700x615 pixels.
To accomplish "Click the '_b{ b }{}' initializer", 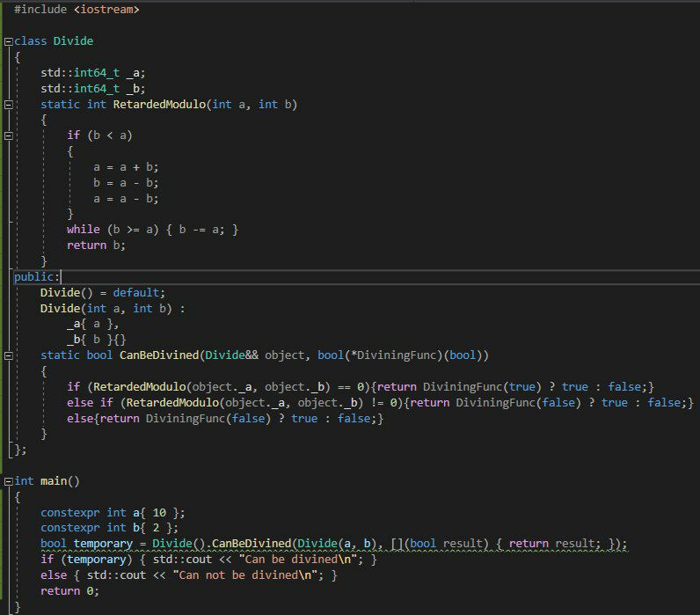I will coord(97,340).
